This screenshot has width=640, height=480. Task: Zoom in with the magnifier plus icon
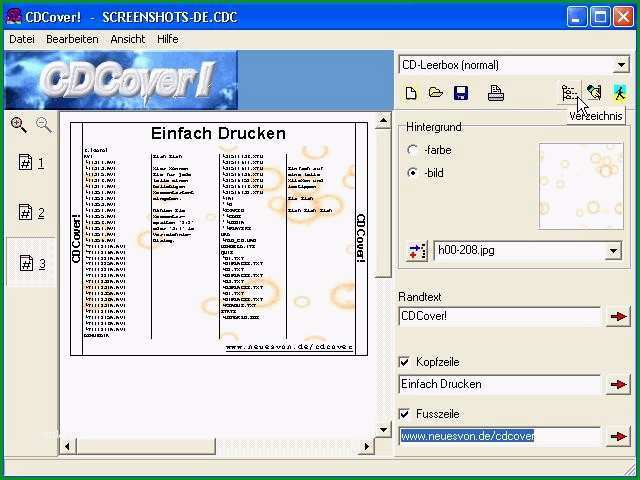[19, 124]
